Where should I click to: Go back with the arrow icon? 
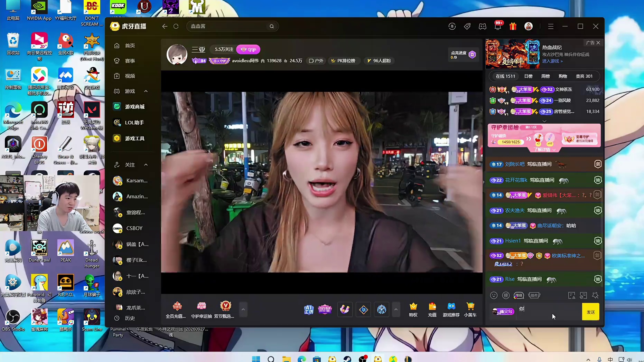pyautogui.click(x=165, y=26)
